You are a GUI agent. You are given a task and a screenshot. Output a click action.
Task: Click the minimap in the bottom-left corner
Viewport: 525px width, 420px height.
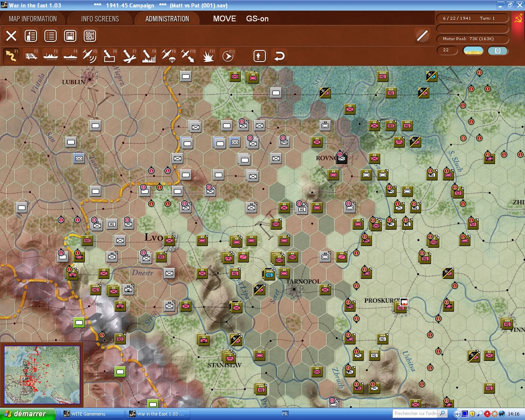click(42, 375)
